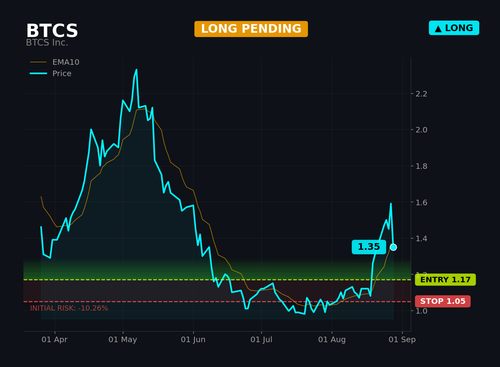Click the 01 Jun axis label
500x367 pixels.
pos(193,340)
